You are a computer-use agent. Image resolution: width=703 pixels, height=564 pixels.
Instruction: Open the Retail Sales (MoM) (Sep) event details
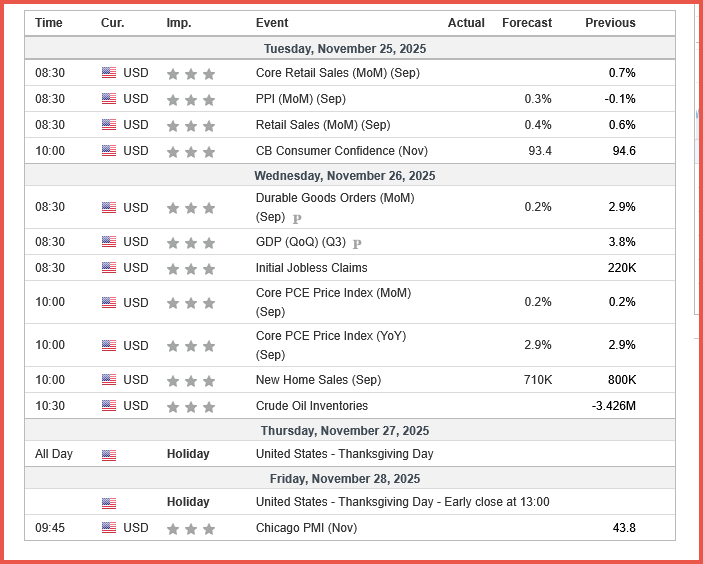pos(323,125)
